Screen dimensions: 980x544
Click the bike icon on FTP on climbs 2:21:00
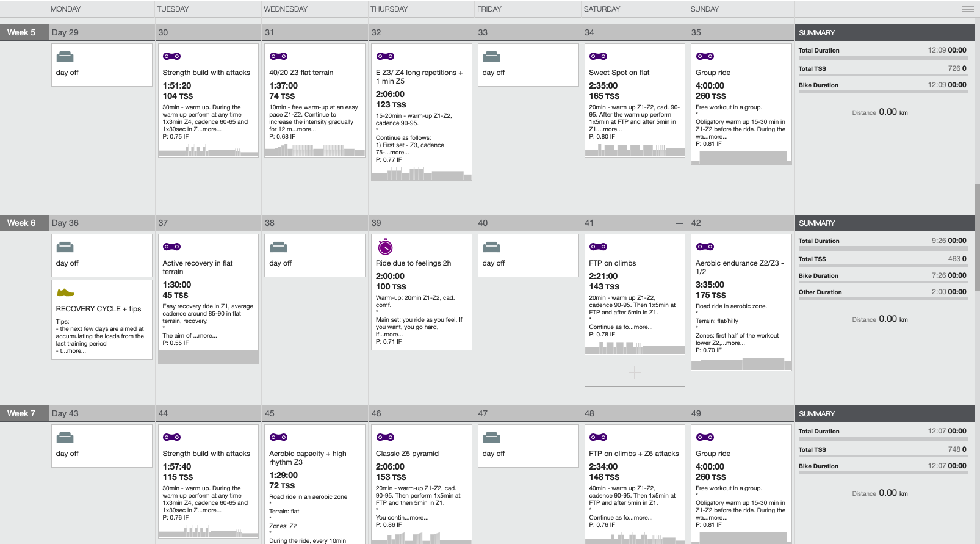coord(598,247)
